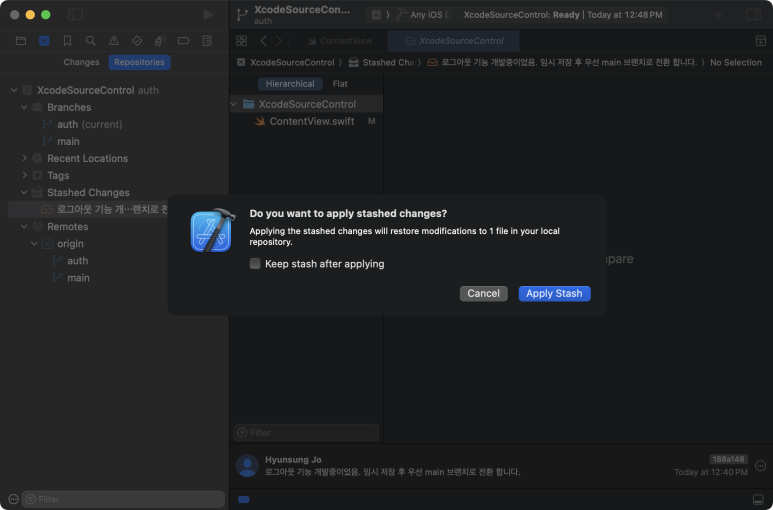
Task: Check Keep stash after applying
Action: [255, 264]
